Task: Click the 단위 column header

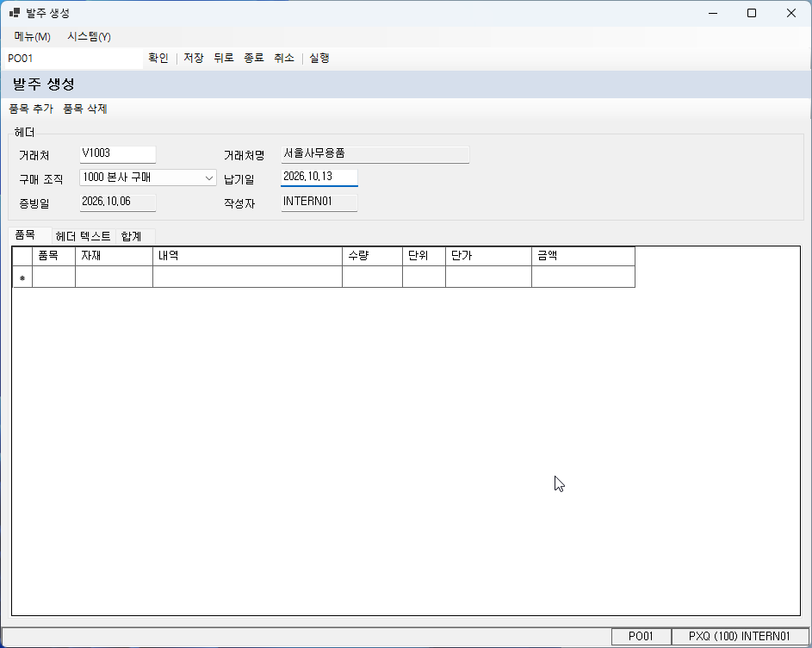Action: pos(425,256)
